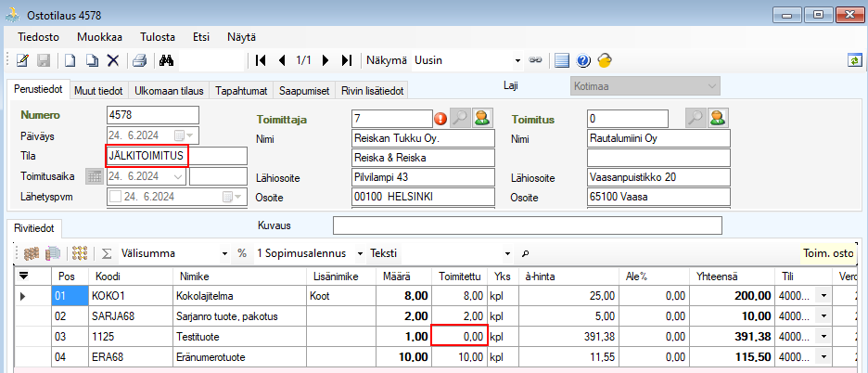Open search with the binoculars icon

(x=167, y=60)
